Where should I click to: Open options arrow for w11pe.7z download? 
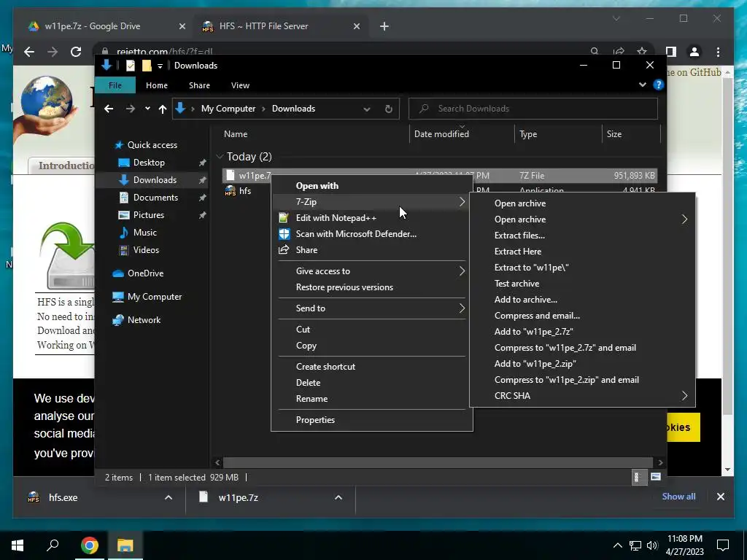tap(338, 497)
